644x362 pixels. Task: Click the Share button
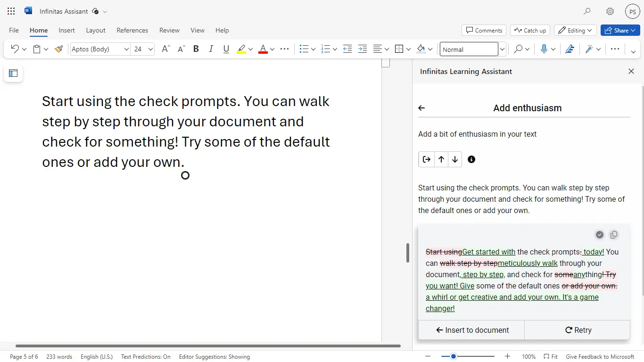pos(619,30)
